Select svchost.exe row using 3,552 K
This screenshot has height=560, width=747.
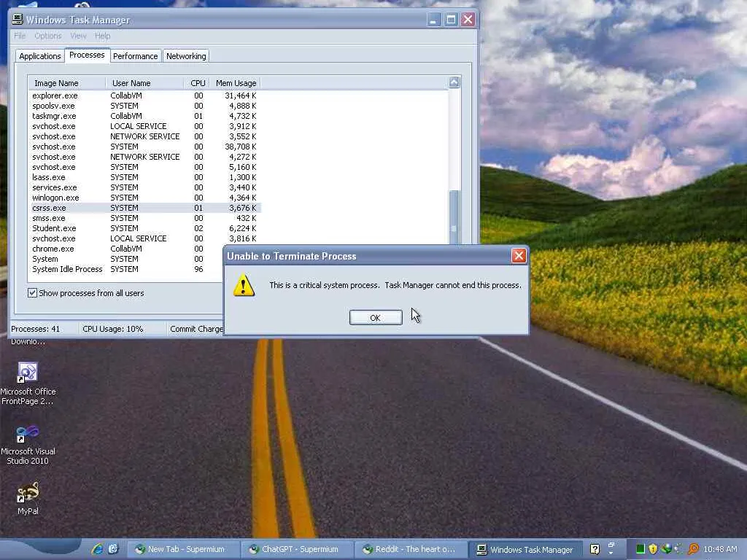144,136
